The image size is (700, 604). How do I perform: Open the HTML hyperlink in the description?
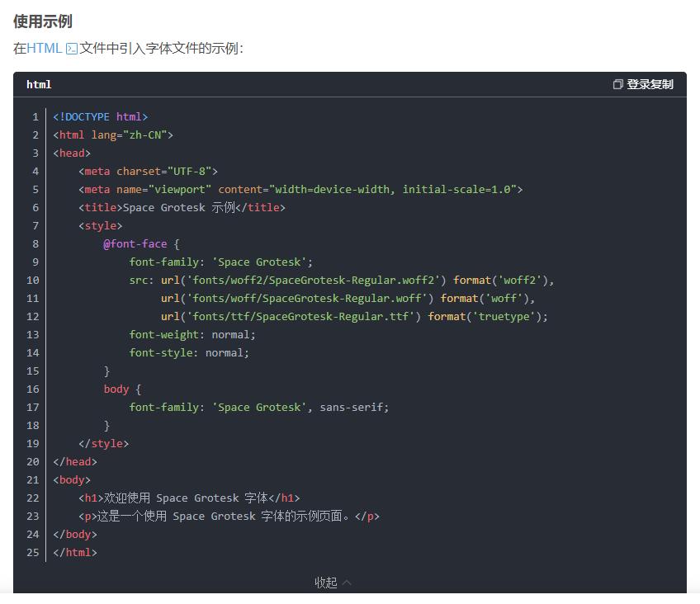[x=44, y=48]
